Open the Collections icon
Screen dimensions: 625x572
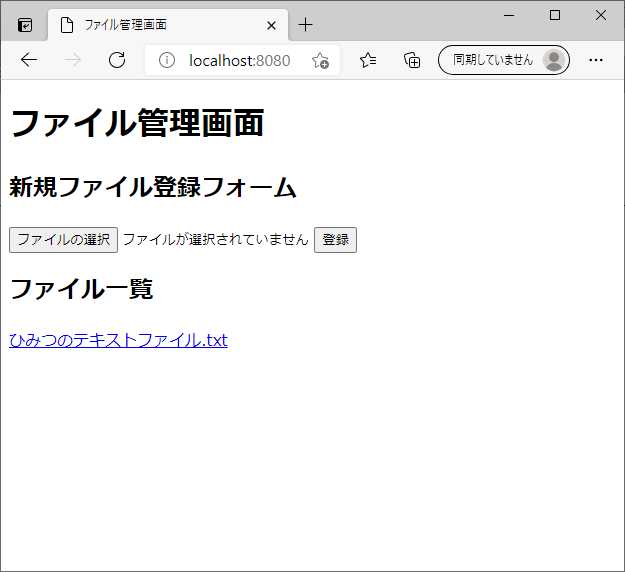412,60
